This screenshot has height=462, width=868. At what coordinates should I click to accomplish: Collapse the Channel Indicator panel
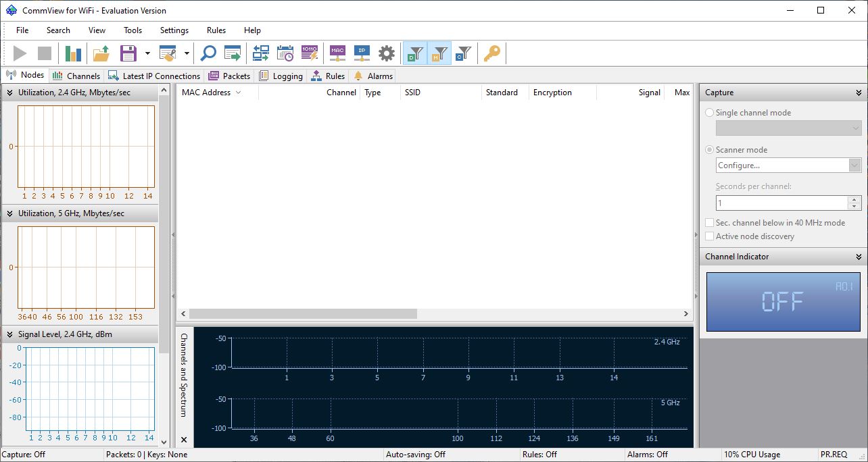[859, 257]
